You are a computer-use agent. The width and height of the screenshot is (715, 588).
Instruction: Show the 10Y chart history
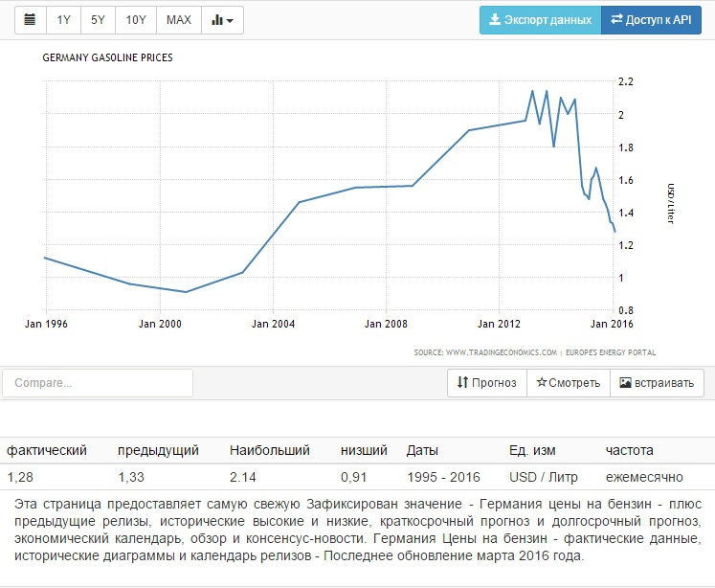pyautogui.click(x=136, y=20)
